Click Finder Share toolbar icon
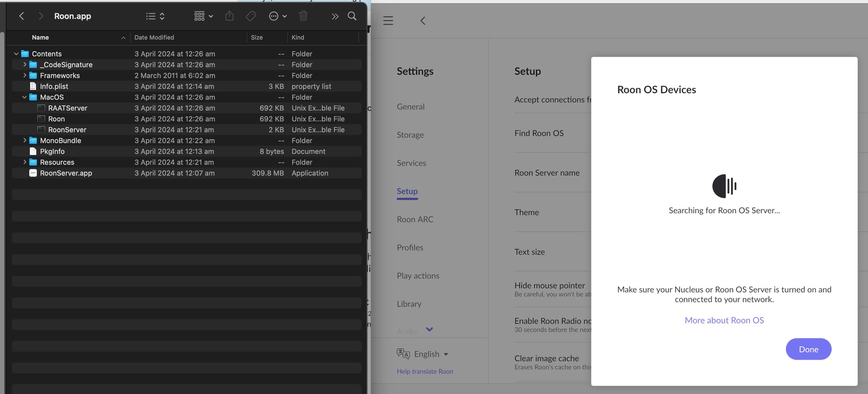This screenshot has width=868, height=394. pyautogui.click(x=230, y=16)
